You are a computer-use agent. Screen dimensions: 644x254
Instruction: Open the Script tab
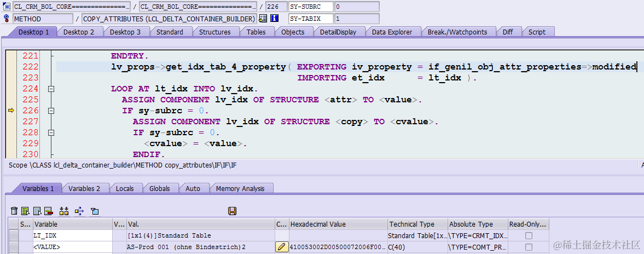pyautogui.click(x=537, y=32)
